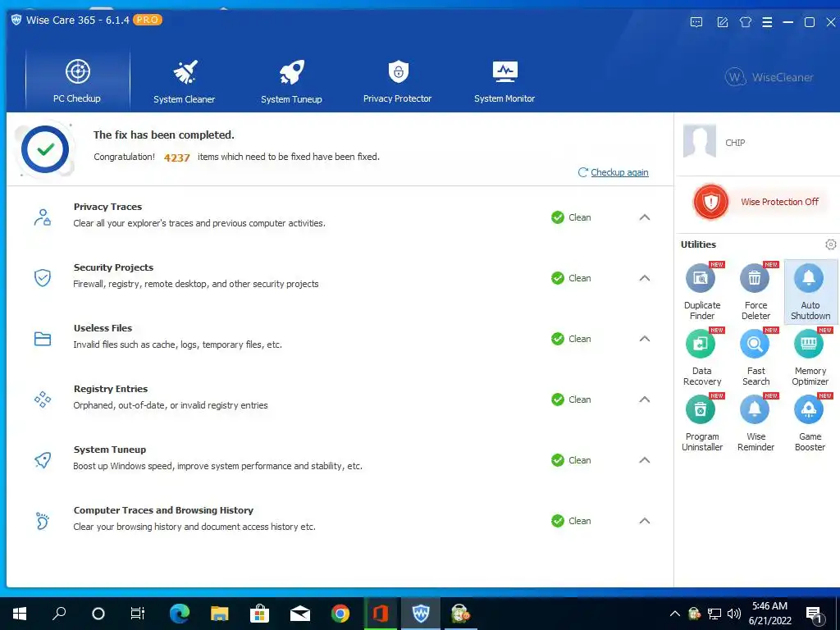Click the completed checkmark circle icon
The image size is (840, 630).
pyautogui.click(x=45, y=149)
